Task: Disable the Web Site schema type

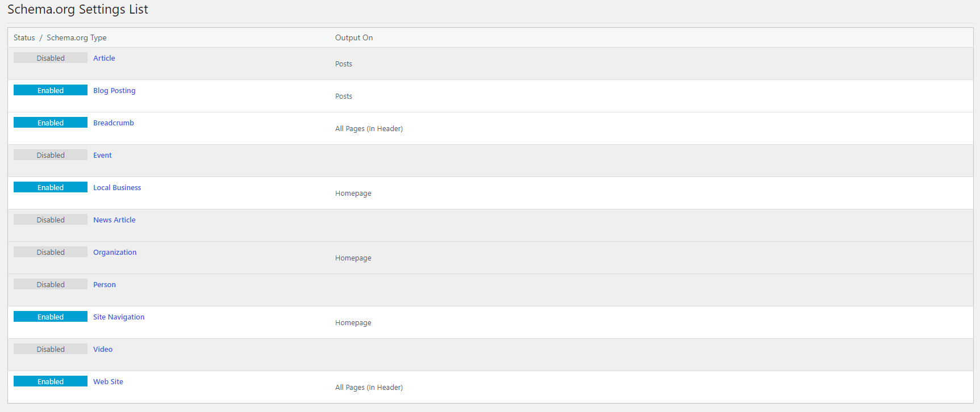Action: tap(50, 381)
